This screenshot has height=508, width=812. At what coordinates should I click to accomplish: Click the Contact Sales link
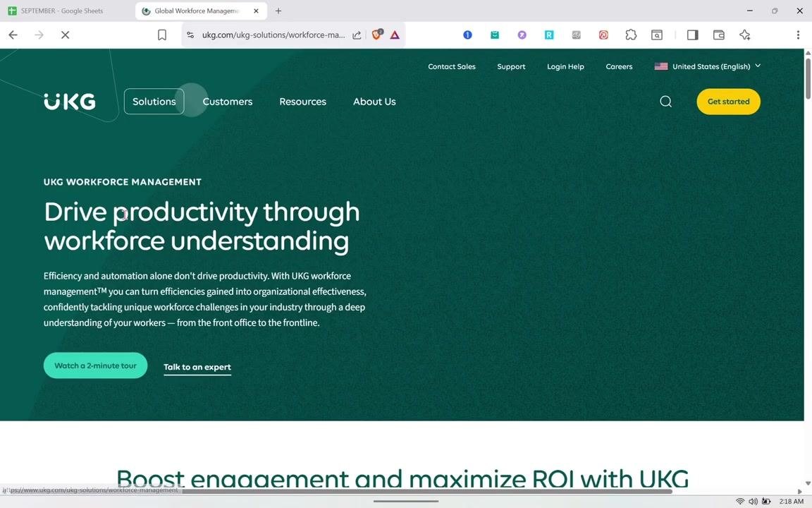point(452,66)
